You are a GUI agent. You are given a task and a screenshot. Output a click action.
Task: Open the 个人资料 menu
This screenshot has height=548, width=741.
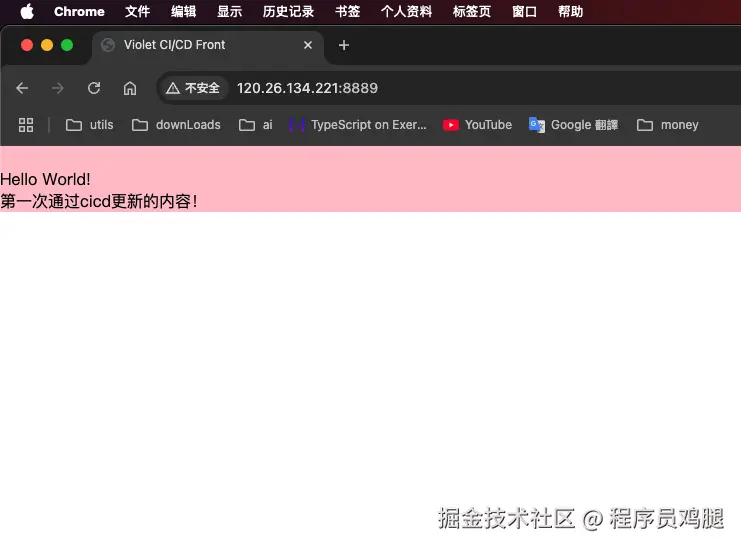tap(406, 11)
